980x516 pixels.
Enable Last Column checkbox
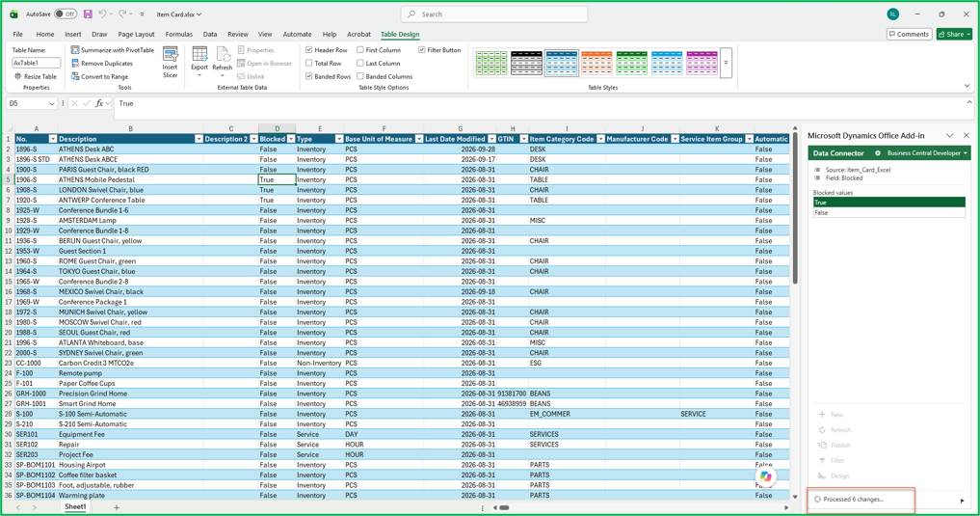(x=360, y=63)
